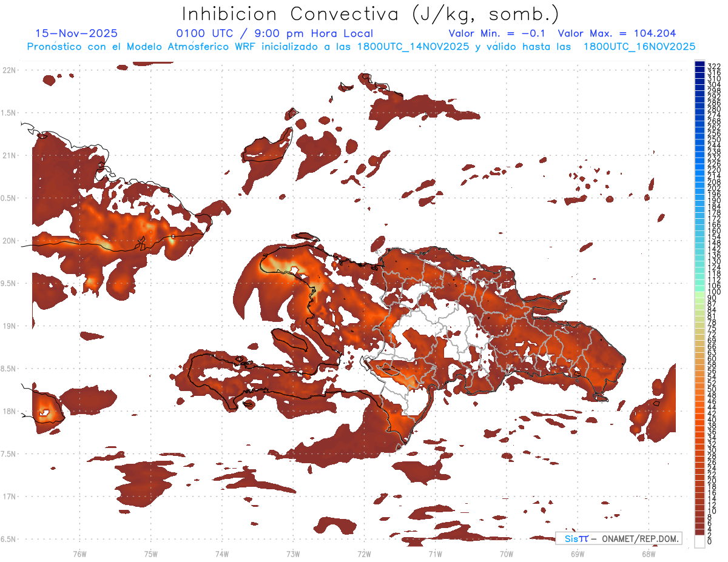The image size is (728, 562).
Task: Click the '1800UTC_16NOV2025' valid-until timestamp
Action: point(639,46)
